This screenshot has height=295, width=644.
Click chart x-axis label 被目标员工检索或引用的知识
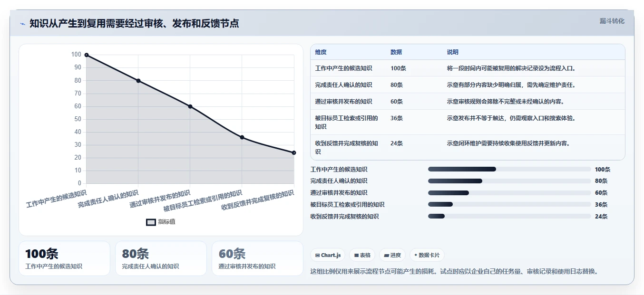203,201
